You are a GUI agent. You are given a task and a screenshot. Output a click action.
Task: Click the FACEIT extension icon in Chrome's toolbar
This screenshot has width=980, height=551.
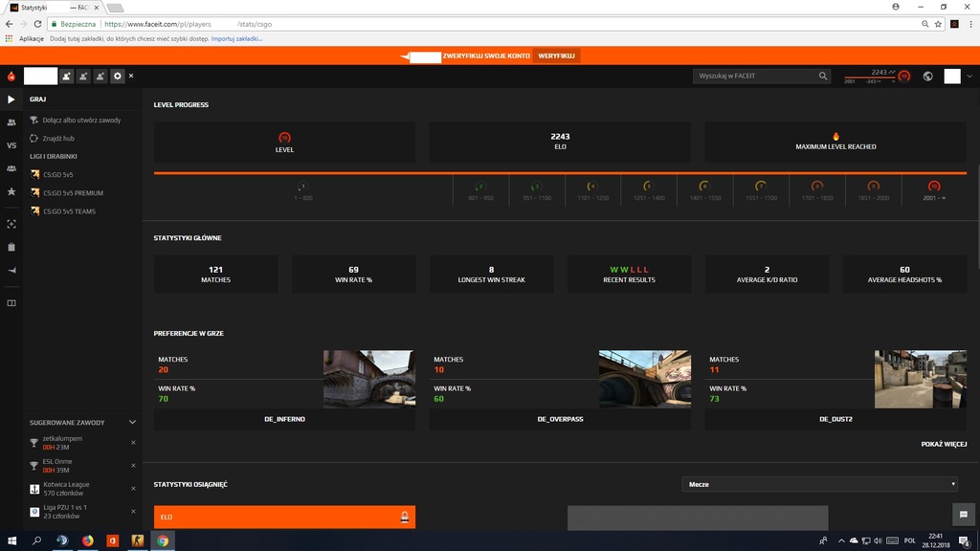click(954, 24)
